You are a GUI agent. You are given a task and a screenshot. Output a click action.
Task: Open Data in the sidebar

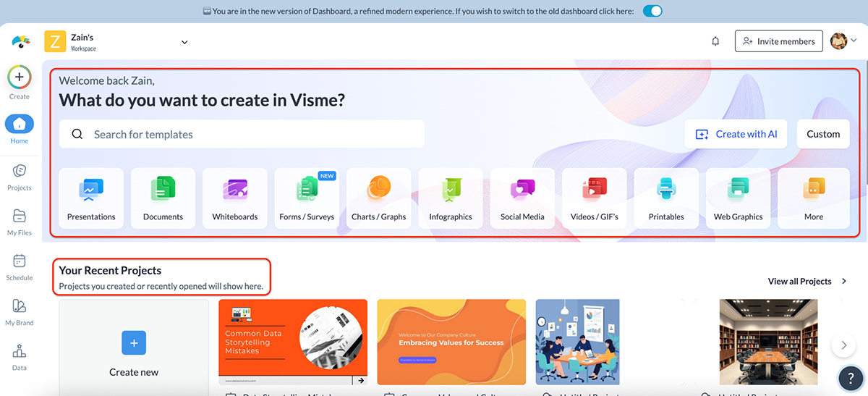(x=20, y=358)
